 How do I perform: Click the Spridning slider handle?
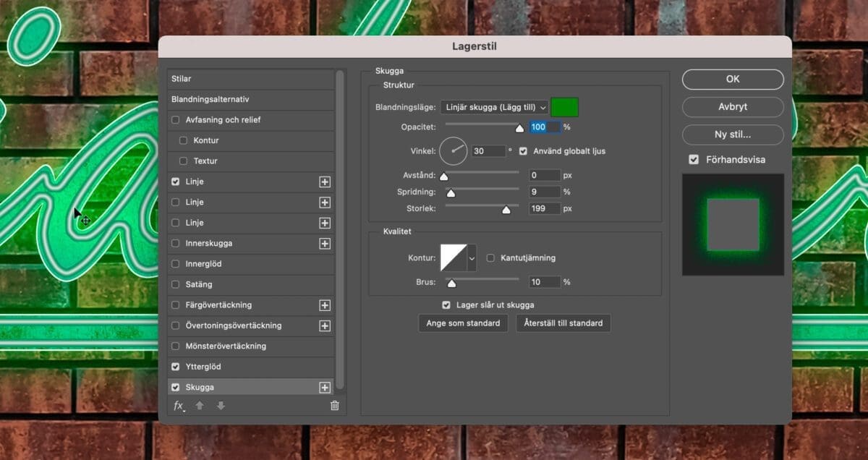[451, 193]
